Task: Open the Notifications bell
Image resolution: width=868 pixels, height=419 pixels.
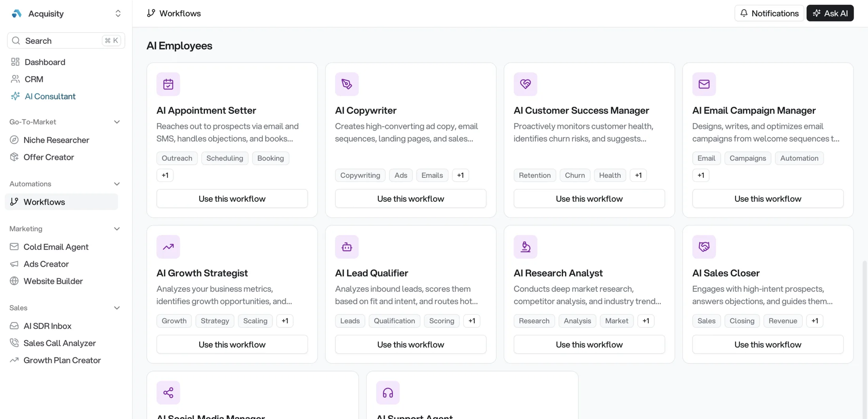Action: 768,13
